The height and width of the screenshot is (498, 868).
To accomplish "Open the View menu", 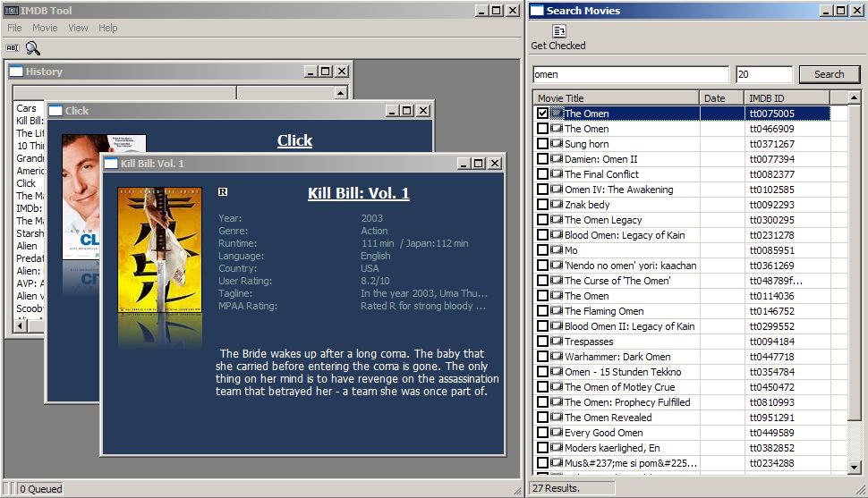I will [x=79, y=28].
